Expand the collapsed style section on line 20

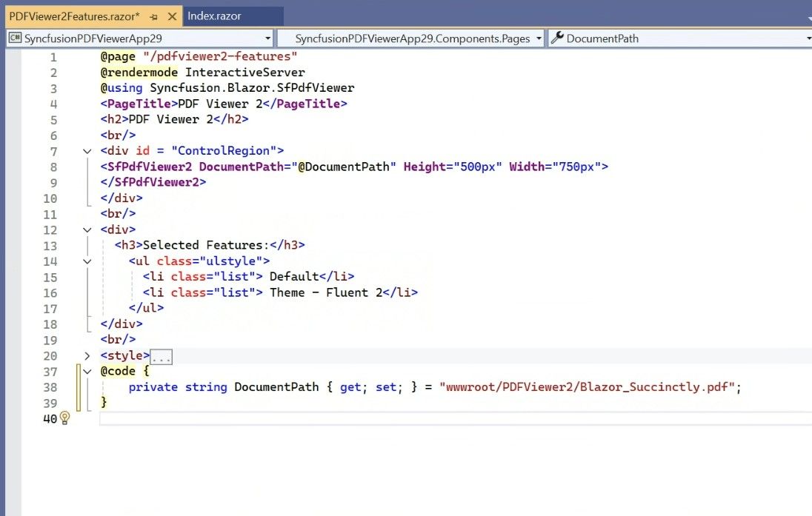pyautogui.click(x=87, y=356)
